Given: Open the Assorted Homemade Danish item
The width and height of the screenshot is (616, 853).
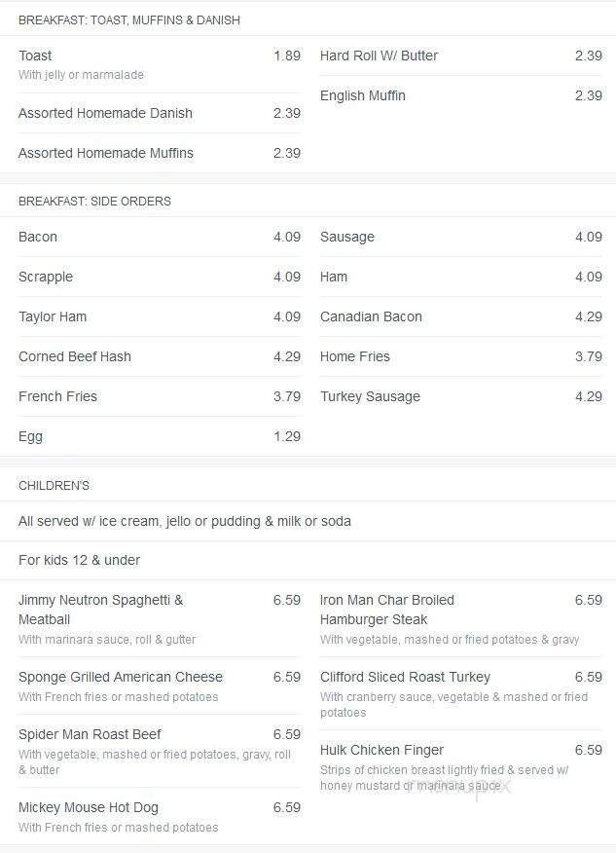Looking at the screenshot, I should click(160, 113).
